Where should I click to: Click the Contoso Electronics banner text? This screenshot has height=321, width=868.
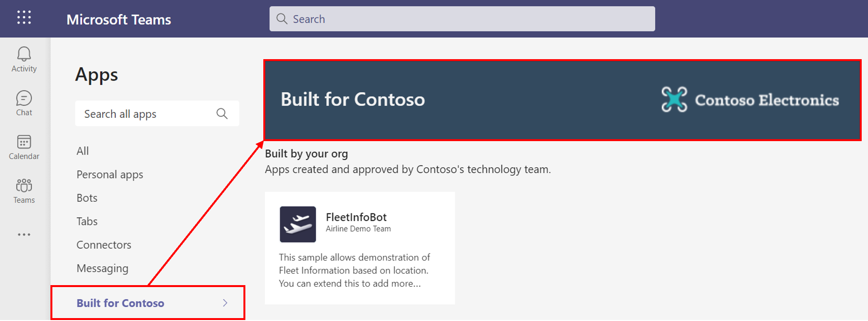[767, 100]
